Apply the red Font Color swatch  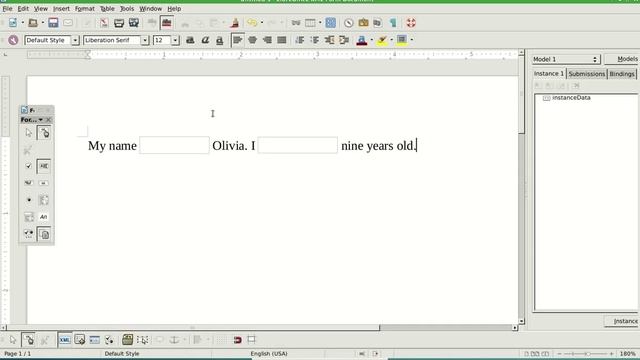coord(362,40)
